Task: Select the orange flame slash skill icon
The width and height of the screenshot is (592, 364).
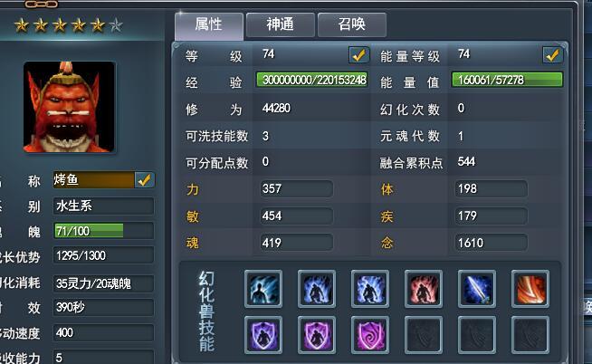Action: [x=530, y=289]
